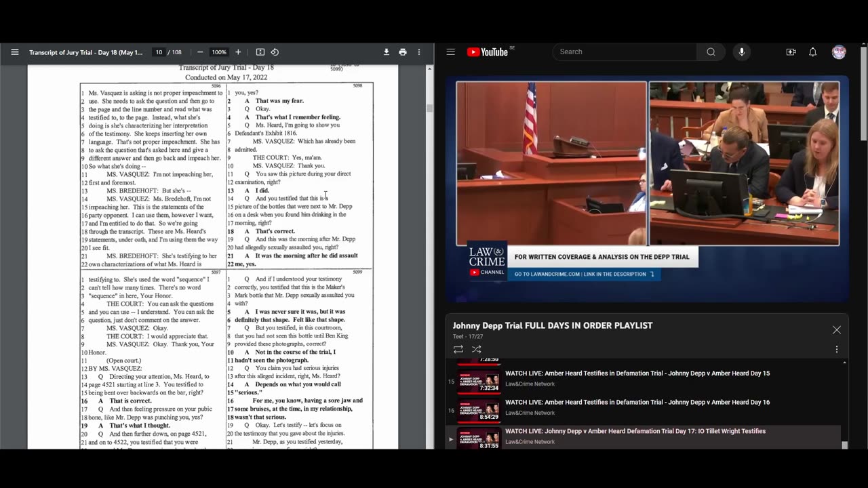Close the playlist panel
This screenshot has height=488, width=868.
836,330
